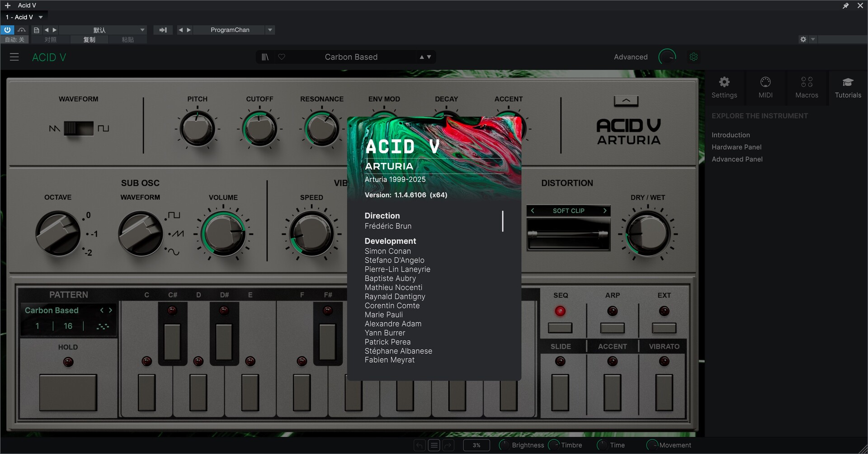Image resolution: width=868 pixels, height=454 pixels.
Task: Select previous pattern left chevron
Action: tap(102, 310)
